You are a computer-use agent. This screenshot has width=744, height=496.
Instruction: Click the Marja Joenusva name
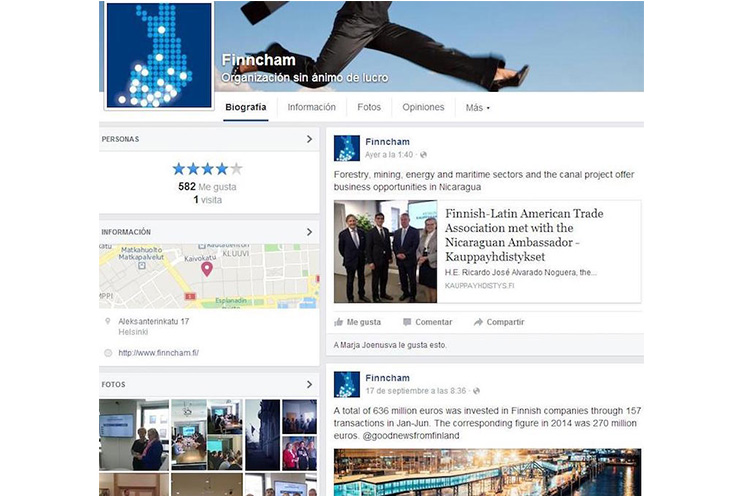(x=367, y=345)
